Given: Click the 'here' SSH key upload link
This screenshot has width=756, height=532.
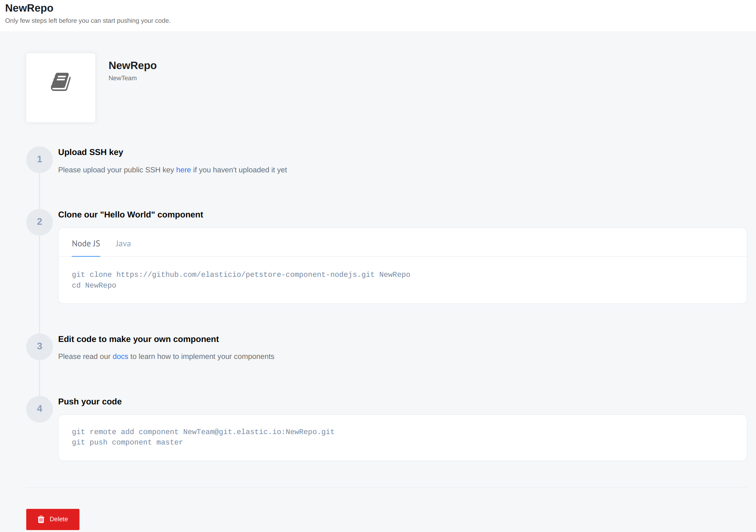Looking at the screenshot, I should (x=184, y=169).
